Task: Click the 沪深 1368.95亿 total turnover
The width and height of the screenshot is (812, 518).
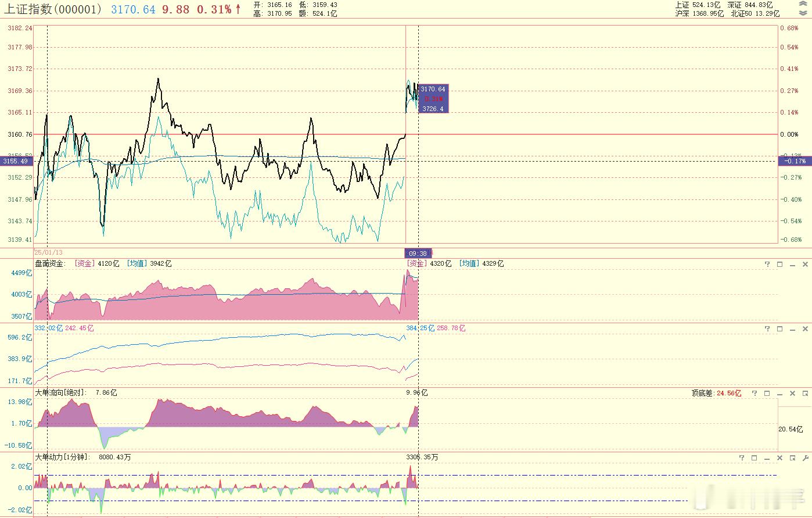Action: point(699,13)
